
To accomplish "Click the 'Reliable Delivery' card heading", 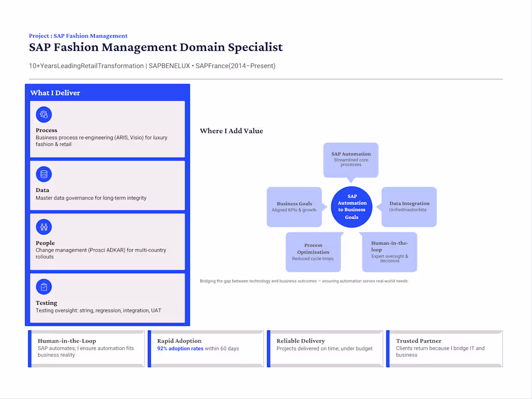I will (x=301, y=340).
